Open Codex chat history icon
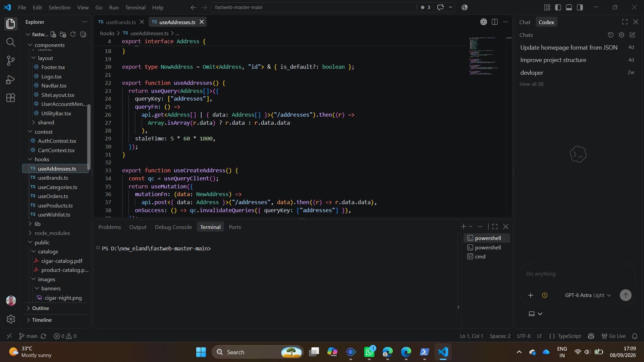The width and height of the screenshot is (644, 362). coord(610,35)
